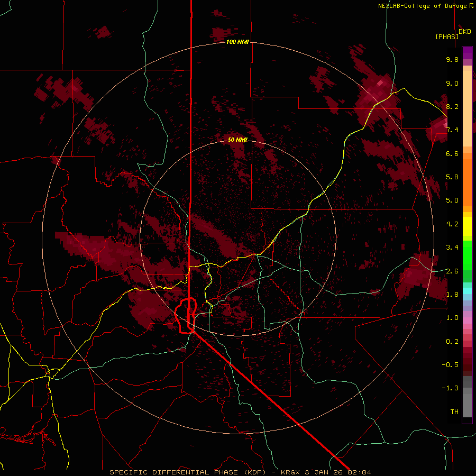Pick the solid orange band of the color scale
This screenshot has width=476, height=476.
[x=467, y=182]
